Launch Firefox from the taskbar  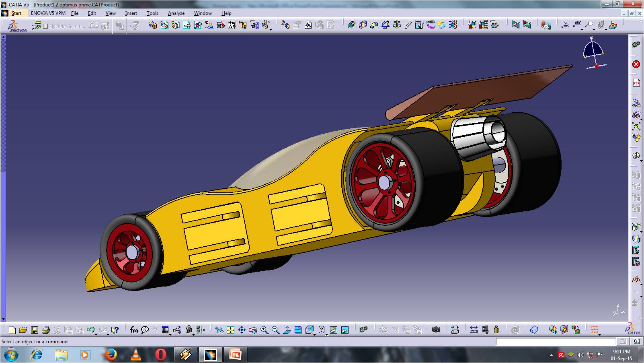pyautogui.click(x=111, y=355)
